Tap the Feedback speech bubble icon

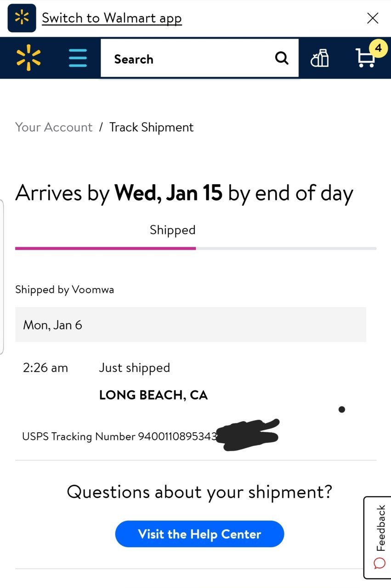pyautogui.click(x=380, y=563)
